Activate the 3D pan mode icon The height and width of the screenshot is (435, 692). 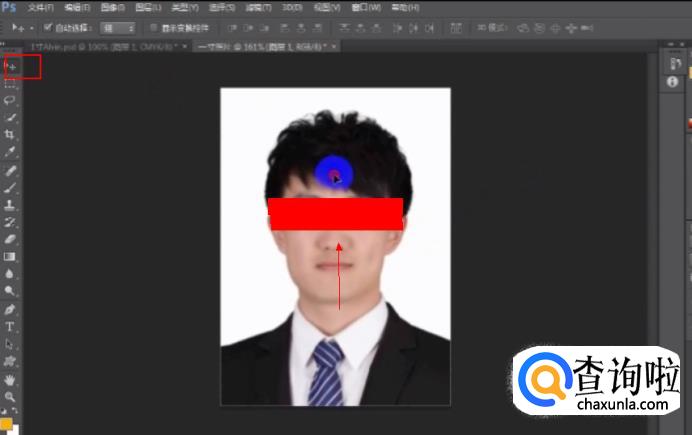[x=556, y=28]
